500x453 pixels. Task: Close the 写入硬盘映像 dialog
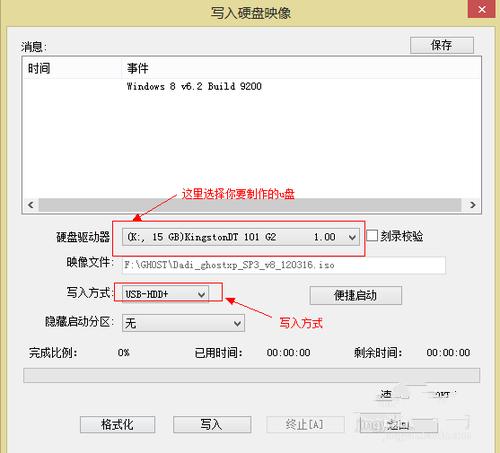click(x=482, y=9)
